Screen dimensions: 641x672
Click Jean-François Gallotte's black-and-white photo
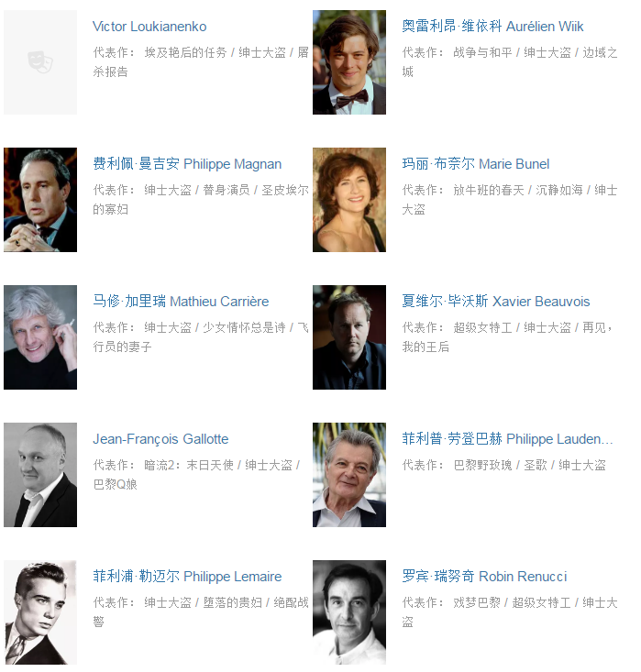pos(40,475)
